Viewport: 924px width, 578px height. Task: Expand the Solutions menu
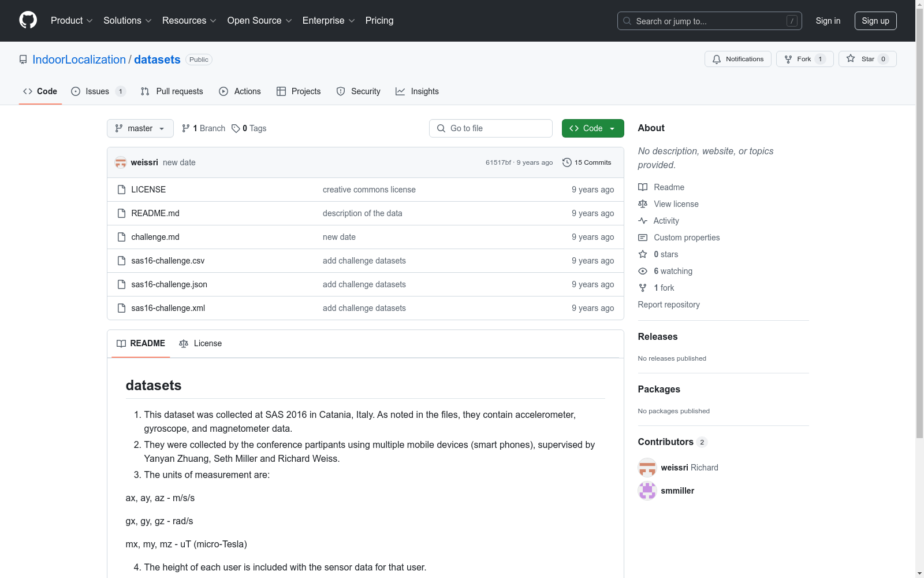128,21
